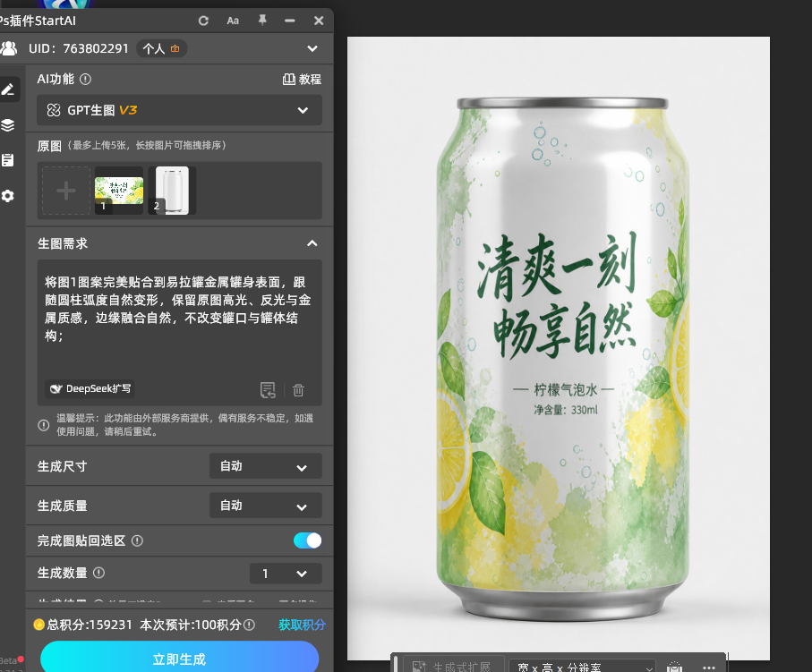
Task: Close the StartAI plugin panel
Action: [x=319, y=21]
